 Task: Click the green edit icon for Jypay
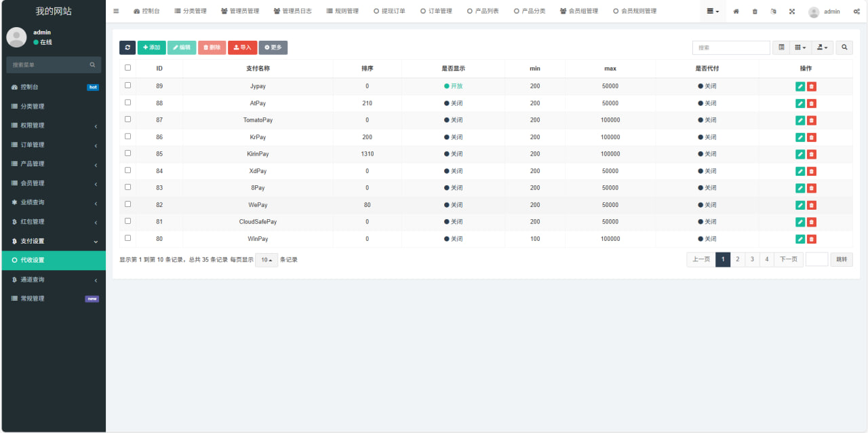pos(800,86)
